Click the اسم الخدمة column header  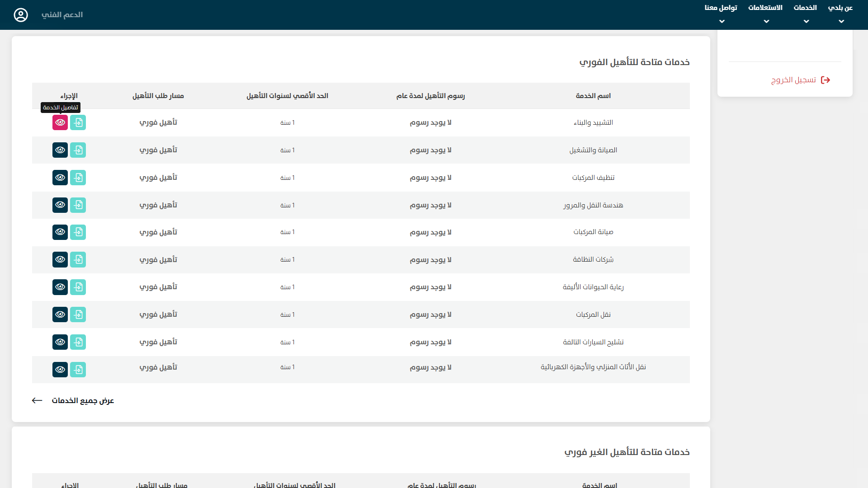(x=593, y=96)
